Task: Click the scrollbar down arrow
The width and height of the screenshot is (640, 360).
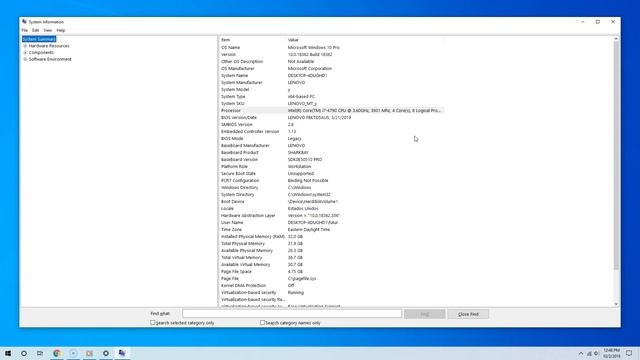Action: pyautogui.click(x=616, y=304)
